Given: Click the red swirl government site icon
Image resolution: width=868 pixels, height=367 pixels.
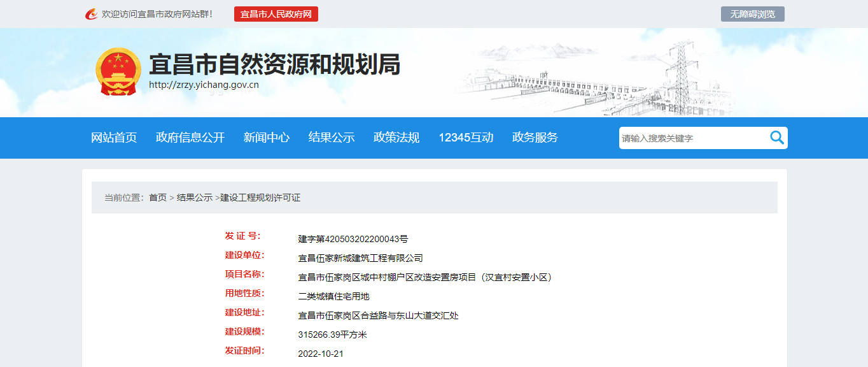Looking at the screenshot, I should 92,14.
